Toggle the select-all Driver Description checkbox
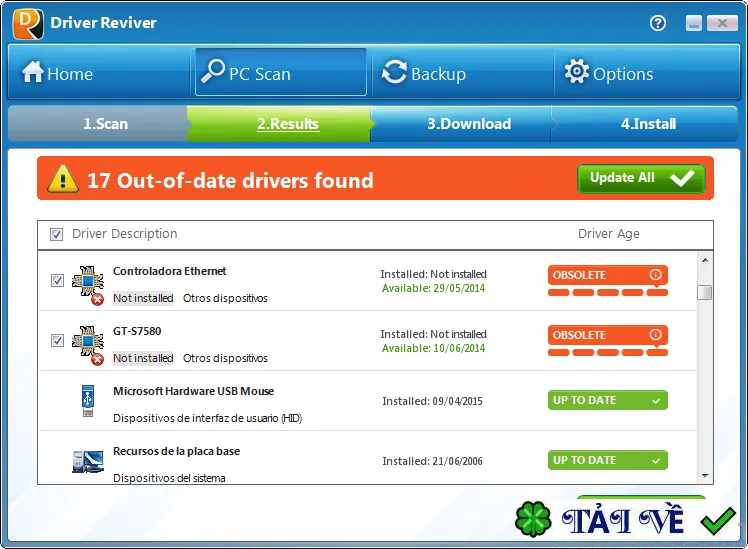This screenshot has height=549, width=748. pos(56,234)
